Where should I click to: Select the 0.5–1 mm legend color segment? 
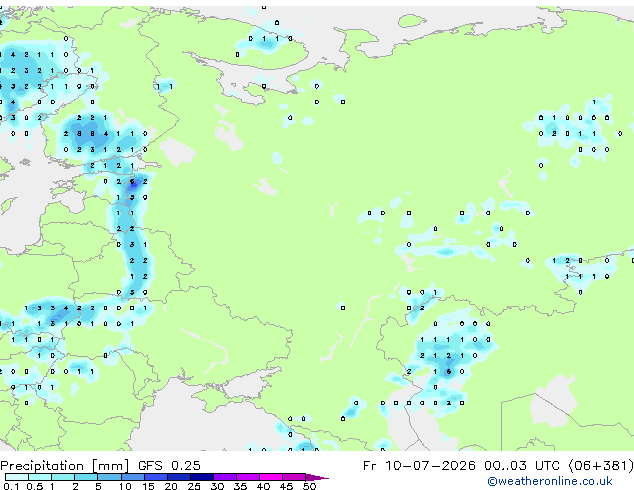tap(40, 477)
